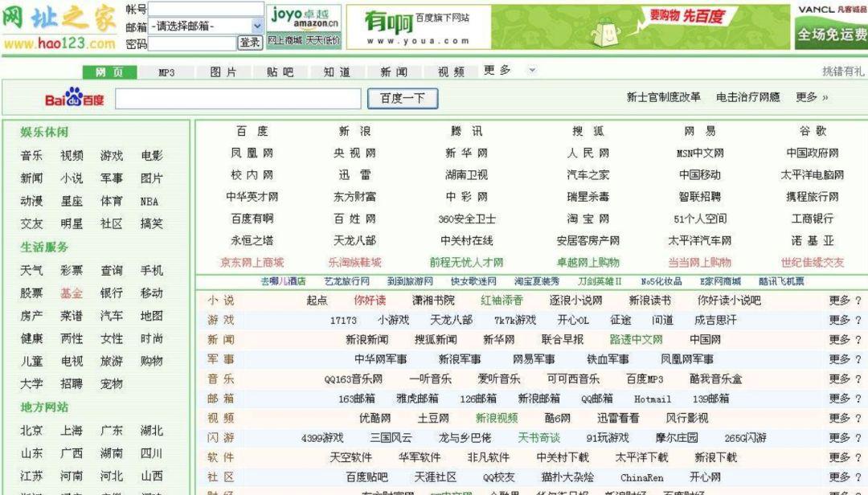
Task: Open the 优酷网 link
Action: [375, 418]
